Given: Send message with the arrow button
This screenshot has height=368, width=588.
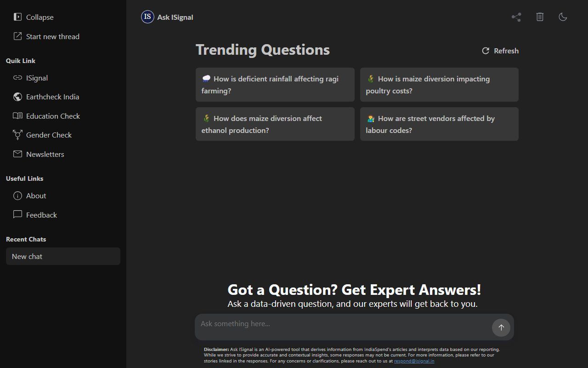Looking at the screenshot, I should tap(501, 328).
